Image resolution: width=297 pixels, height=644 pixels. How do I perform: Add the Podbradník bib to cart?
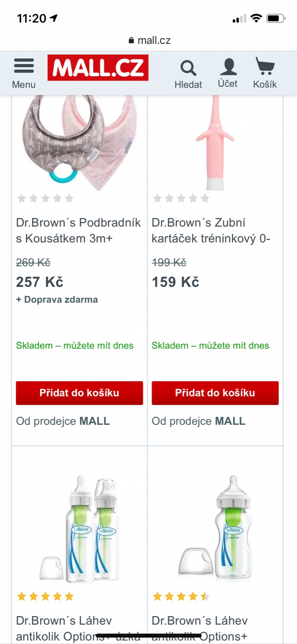point(79,393)
